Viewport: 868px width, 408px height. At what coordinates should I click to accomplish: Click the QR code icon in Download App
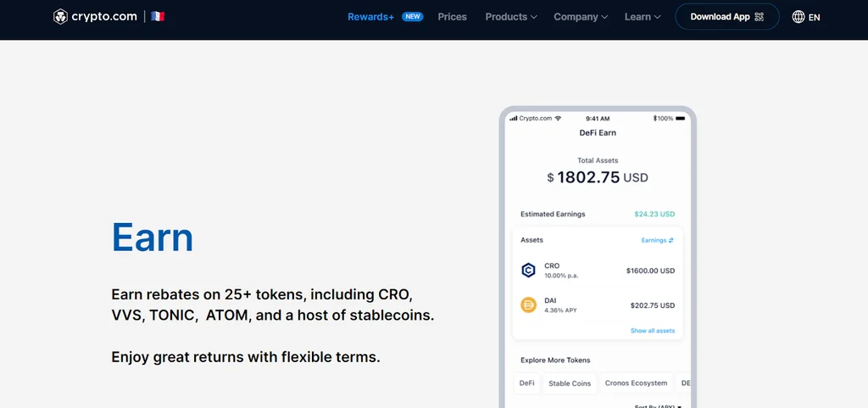[759, 17]
